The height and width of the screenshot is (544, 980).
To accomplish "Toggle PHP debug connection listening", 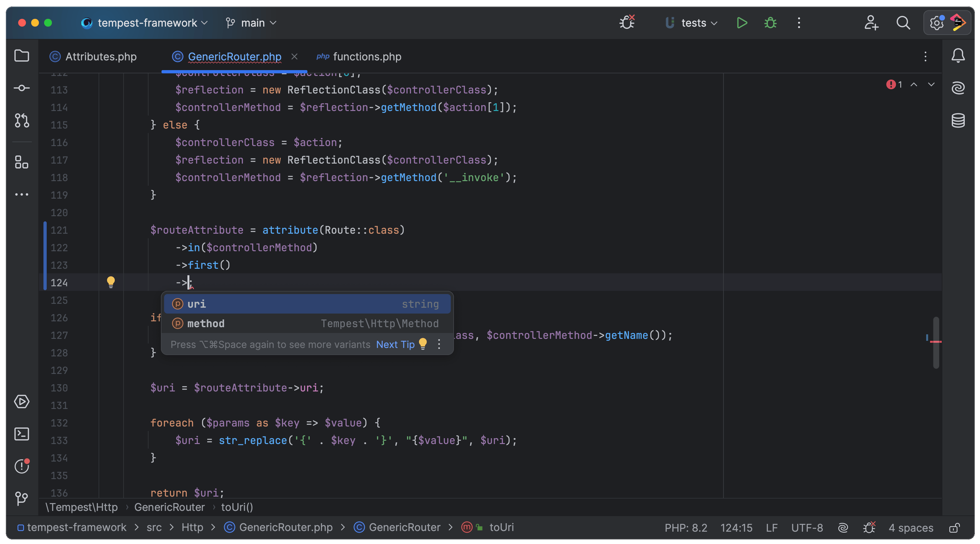I will click(x=627, y=22).
